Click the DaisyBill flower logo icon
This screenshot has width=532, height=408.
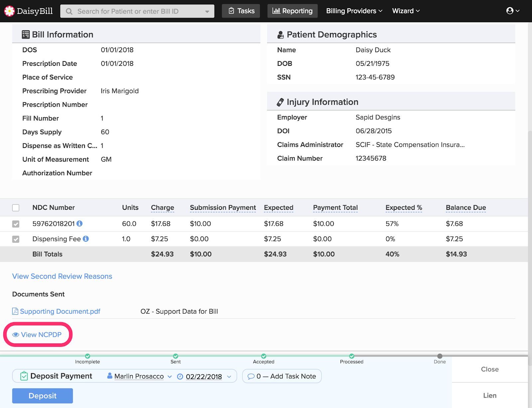[x=9, y=11]
